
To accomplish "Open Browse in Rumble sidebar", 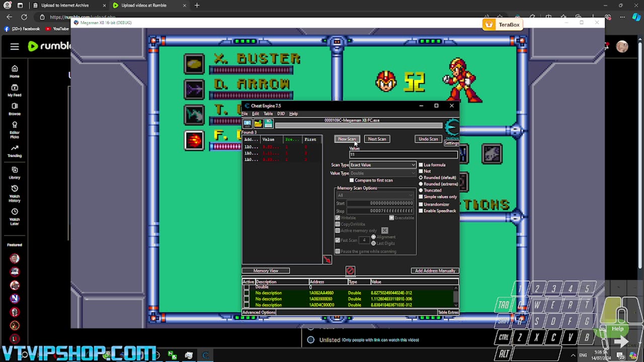I will click(15, 109).
